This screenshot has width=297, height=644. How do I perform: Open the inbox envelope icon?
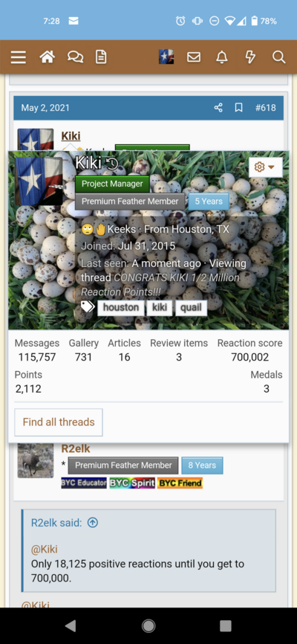[194, 57]
